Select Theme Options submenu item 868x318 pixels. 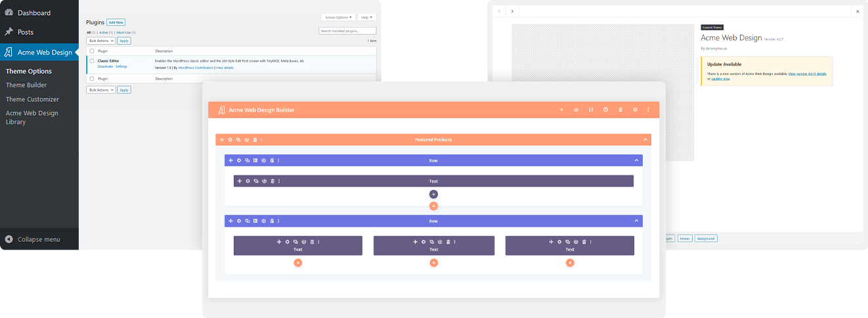tap(29, 71)
